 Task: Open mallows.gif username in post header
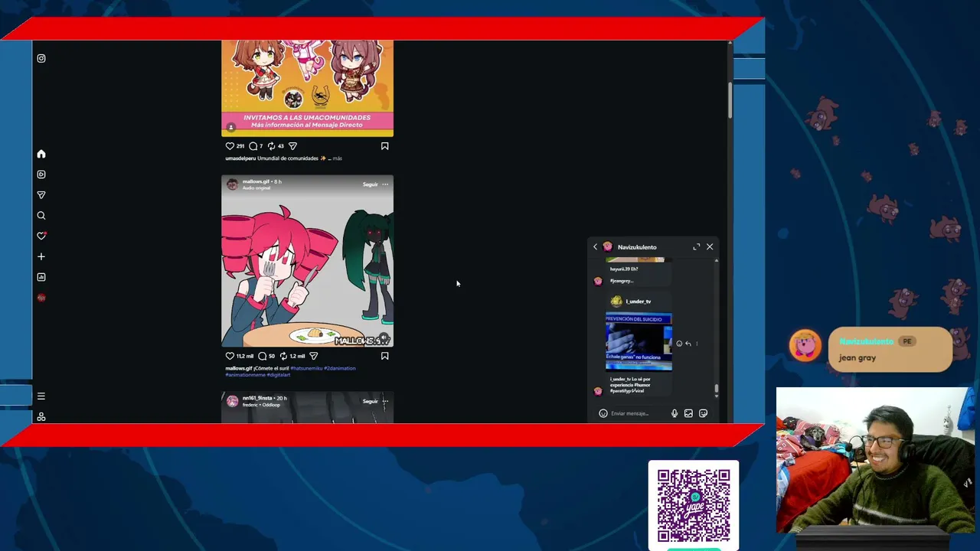tap(256, 181)
